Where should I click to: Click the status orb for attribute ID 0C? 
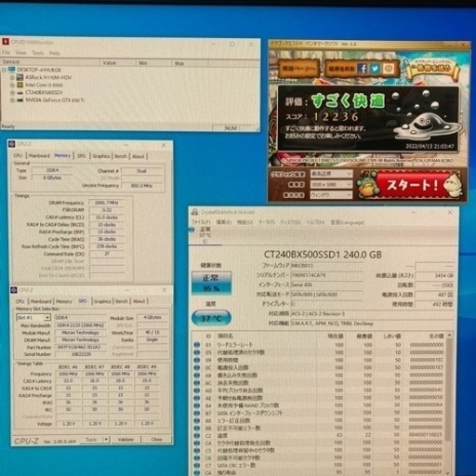[197, 367]
